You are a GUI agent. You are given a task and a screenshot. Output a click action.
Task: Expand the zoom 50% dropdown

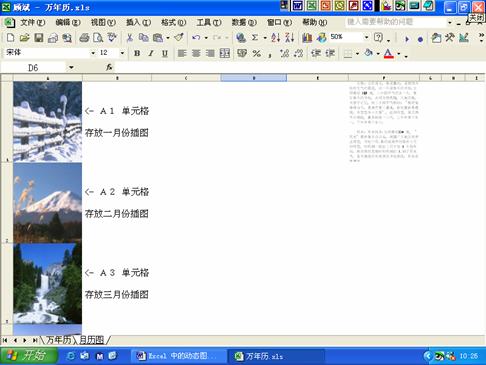[x=366, y=37]
